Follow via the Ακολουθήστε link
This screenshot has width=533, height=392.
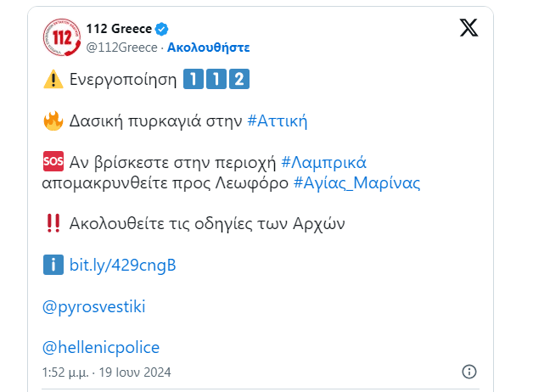pos(209,48)
